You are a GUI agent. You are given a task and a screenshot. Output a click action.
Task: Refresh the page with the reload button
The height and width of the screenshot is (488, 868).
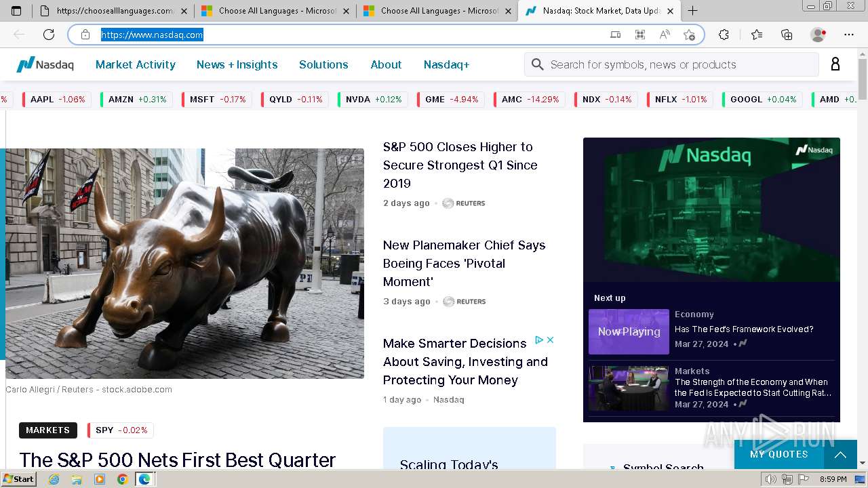click(x=49, y=35)
